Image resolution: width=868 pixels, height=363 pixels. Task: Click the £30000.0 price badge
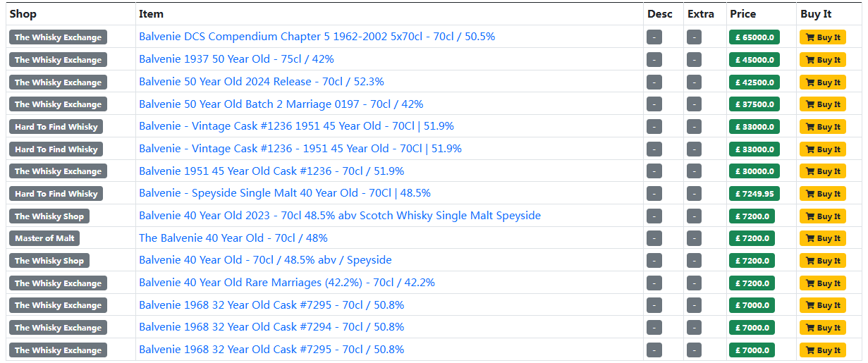click(754, 171)
